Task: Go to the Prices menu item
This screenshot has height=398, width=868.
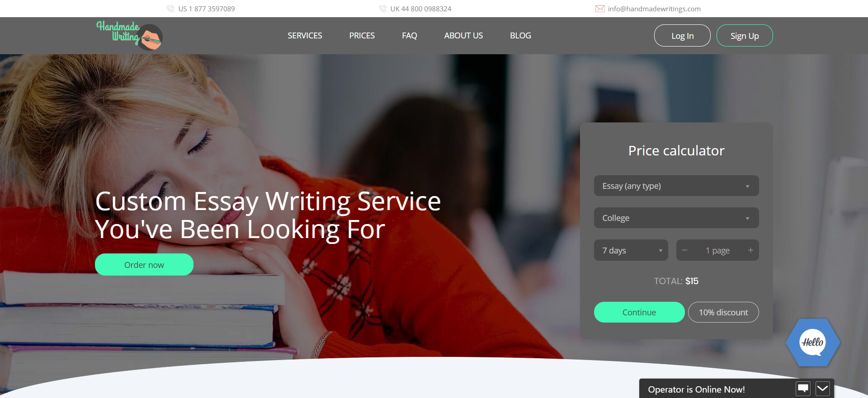Action: click(362, 36)
